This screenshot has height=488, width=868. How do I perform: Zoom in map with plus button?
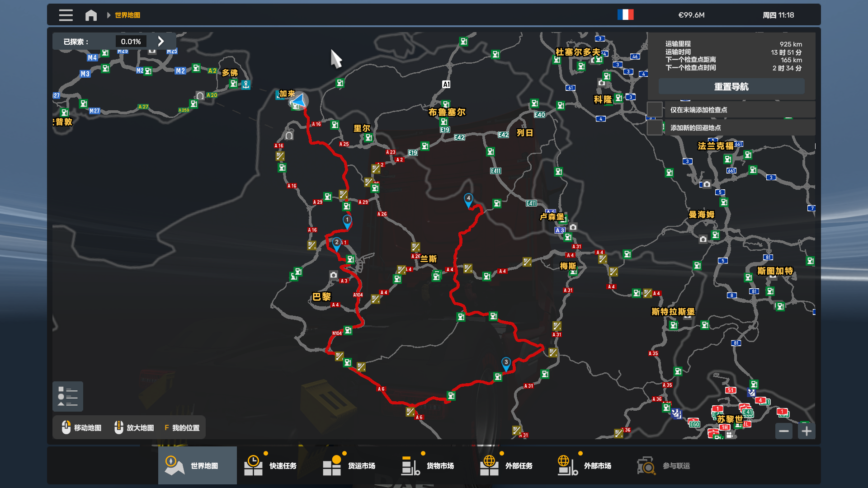tap(807, 431)
